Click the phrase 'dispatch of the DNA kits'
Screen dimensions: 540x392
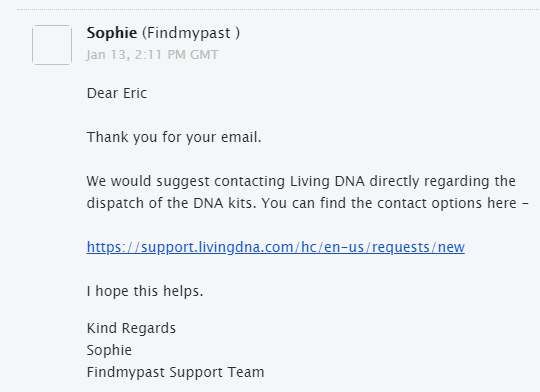172,203
